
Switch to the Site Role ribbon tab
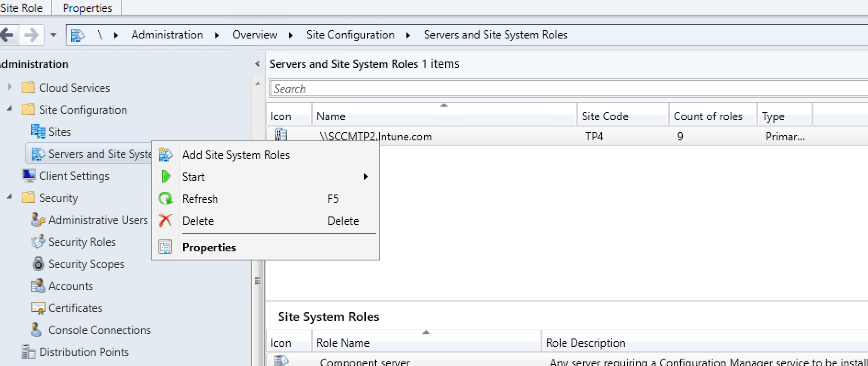[22, 8]
